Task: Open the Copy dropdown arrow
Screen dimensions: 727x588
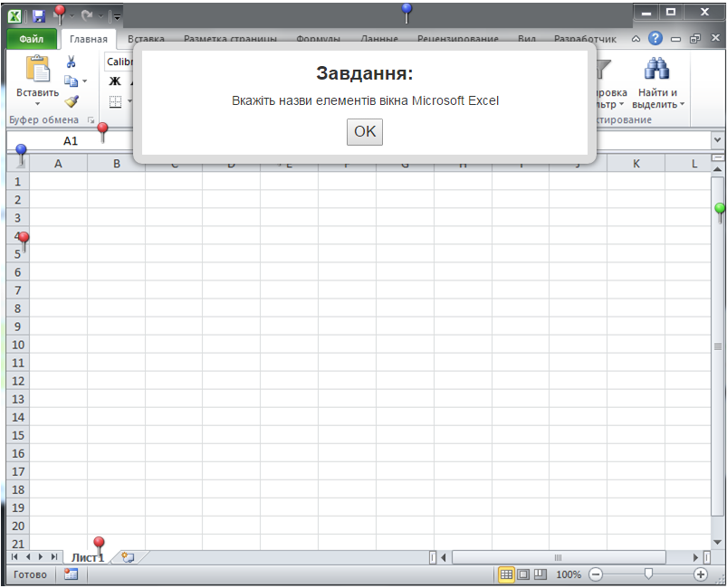Action: coord(85,81)
